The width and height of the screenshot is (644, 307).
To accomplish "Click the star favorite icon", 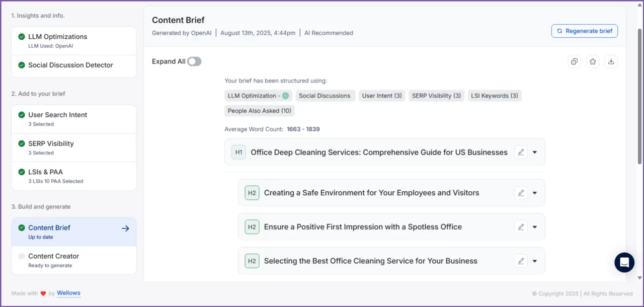I will [593, 61].
